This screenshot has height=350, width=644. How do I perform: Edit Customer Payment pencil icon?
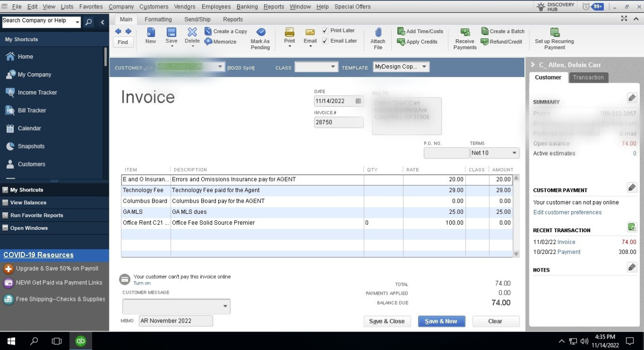[x=632, y=187]
